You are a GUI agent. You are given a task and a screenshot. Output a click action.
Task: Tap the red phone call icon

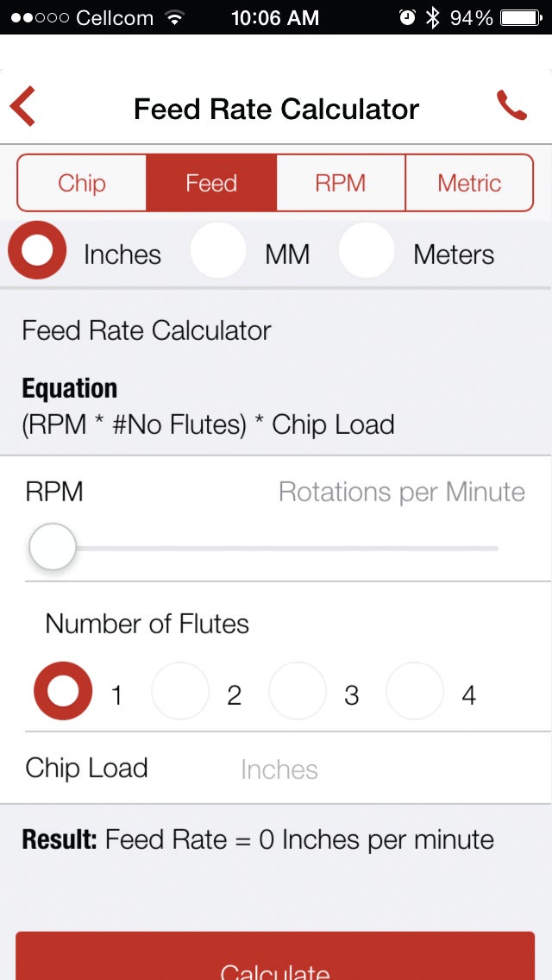512,105
